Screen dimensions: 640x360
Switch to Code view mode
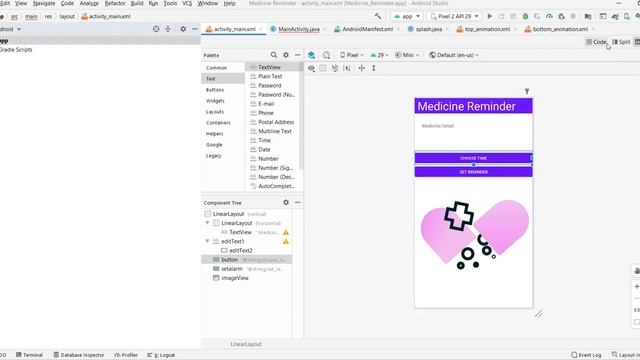[x=596, y=42]
